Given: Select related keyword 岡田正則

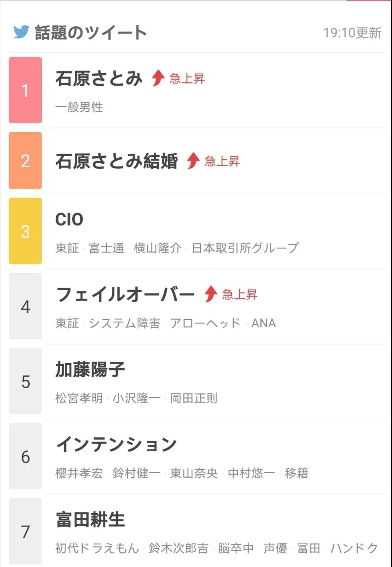Looking at the screenshot, I should [x=194, y=398].
